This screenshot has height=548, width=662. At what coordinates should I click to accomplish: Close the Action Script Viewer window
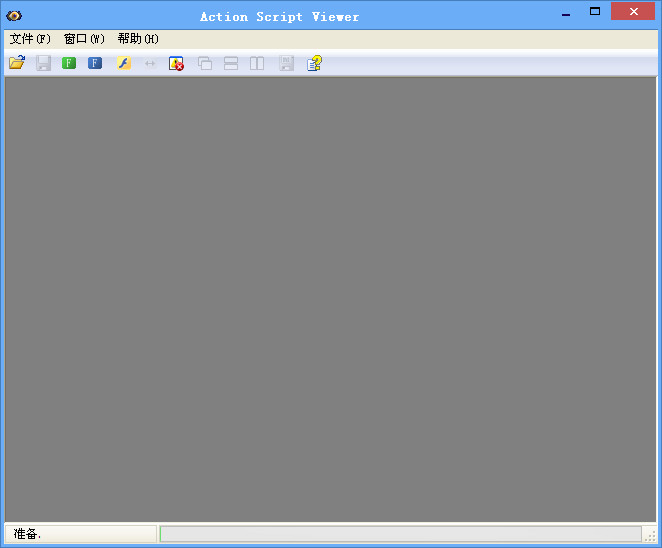pyautogui.click(x=633, y=11)
